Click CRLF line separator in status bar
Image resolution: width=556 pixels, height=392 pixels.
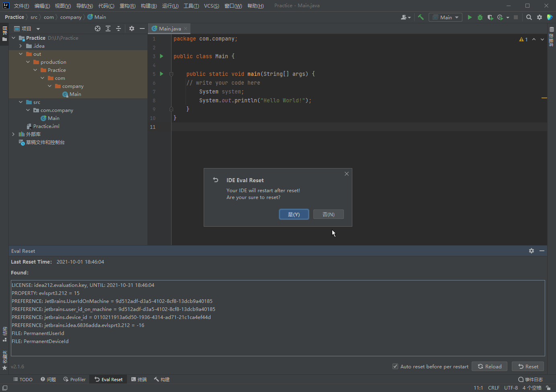(x=494, y=388)
